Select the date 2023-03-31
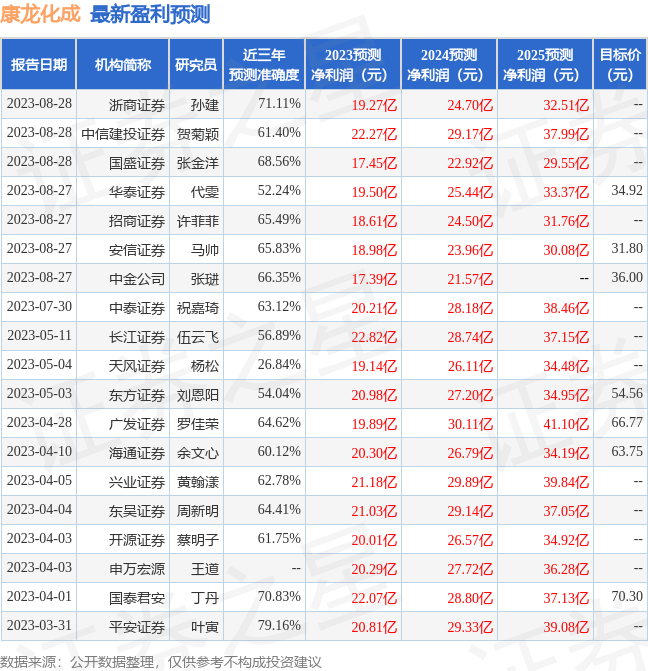This screenshot has height=671, width=648. [39, 625]
